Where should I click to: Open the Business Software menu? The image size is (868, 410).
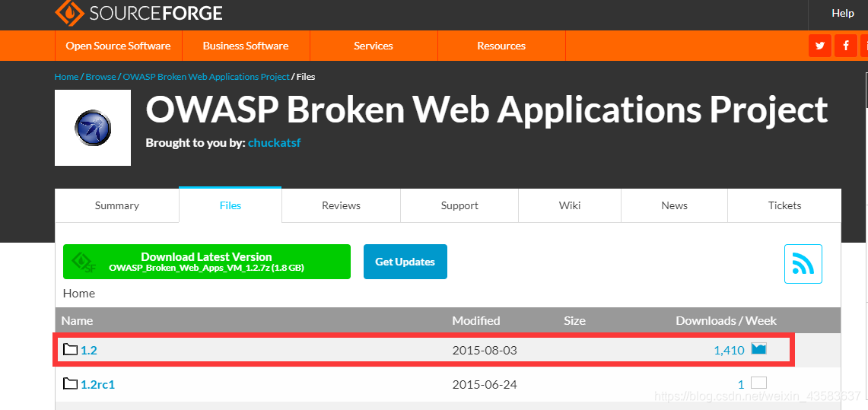coord(246,46)
